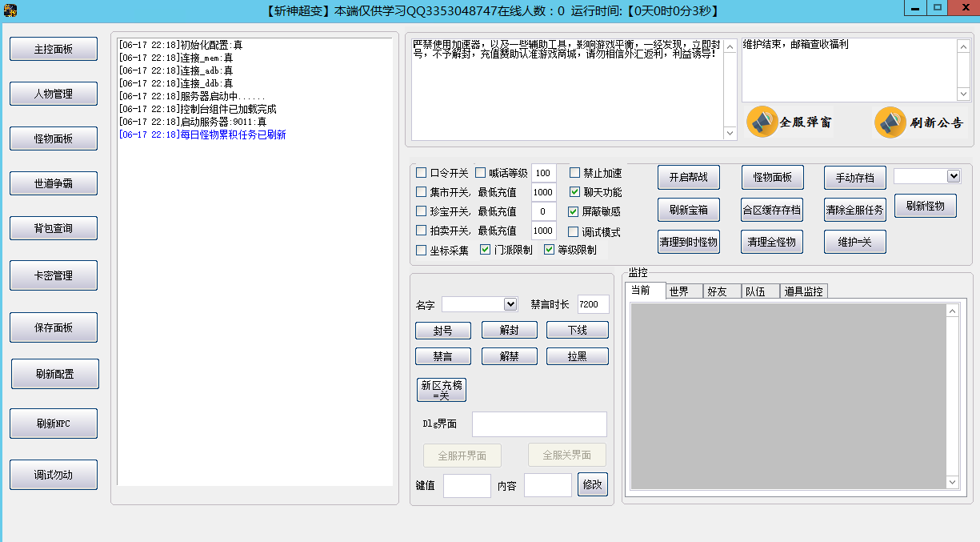Click the 封号 ban button
The width and height of the screenshot is (980, 542).
tap(442, 331)
